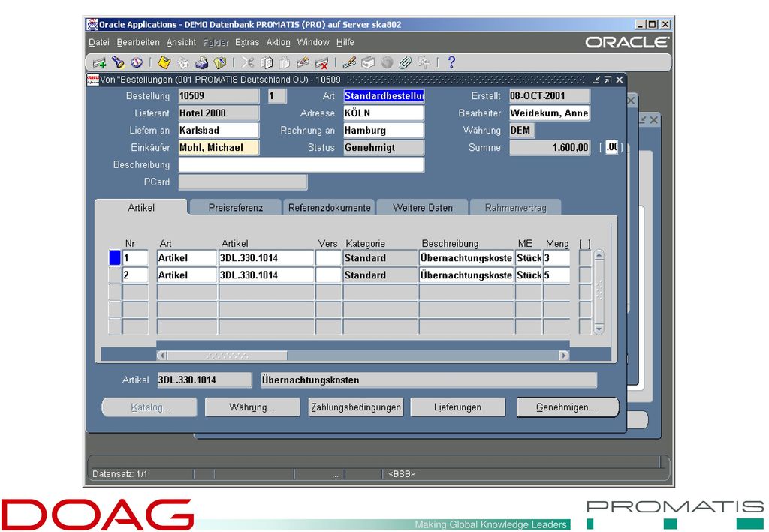Open the Hilfe menu
The height and width of the screenshot is (532, 769).
345,42
